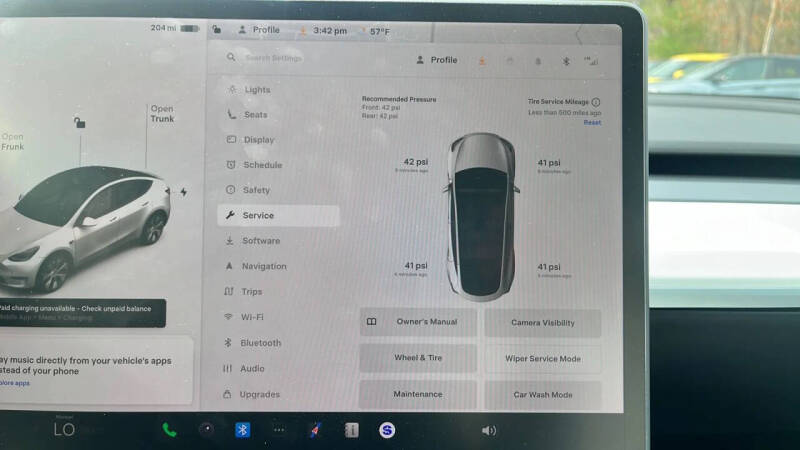Viewport: 800px width, 450px height.
Task: Tap Open Trunk label
Action: click(162, 114)
